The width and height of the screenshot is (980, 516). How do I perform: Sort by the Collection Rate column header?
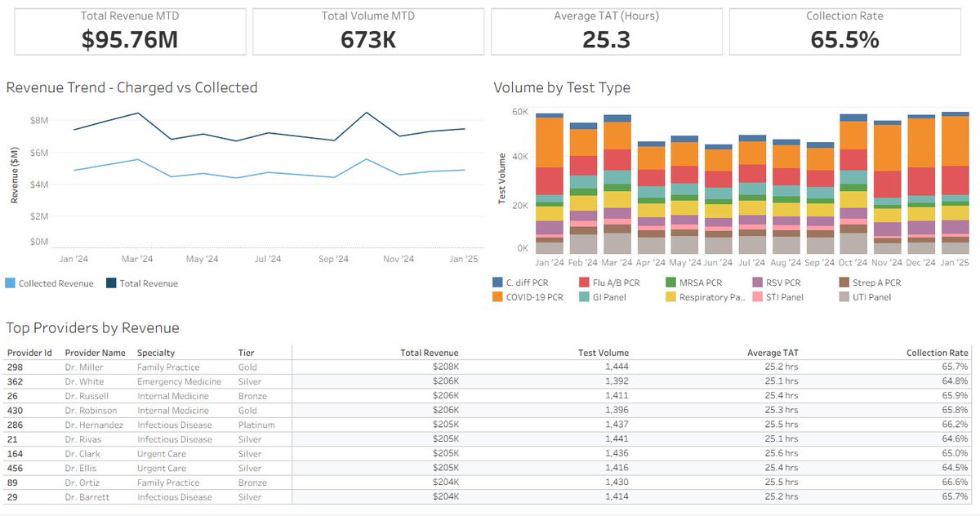pyautogui.click(x=938, y=353)
